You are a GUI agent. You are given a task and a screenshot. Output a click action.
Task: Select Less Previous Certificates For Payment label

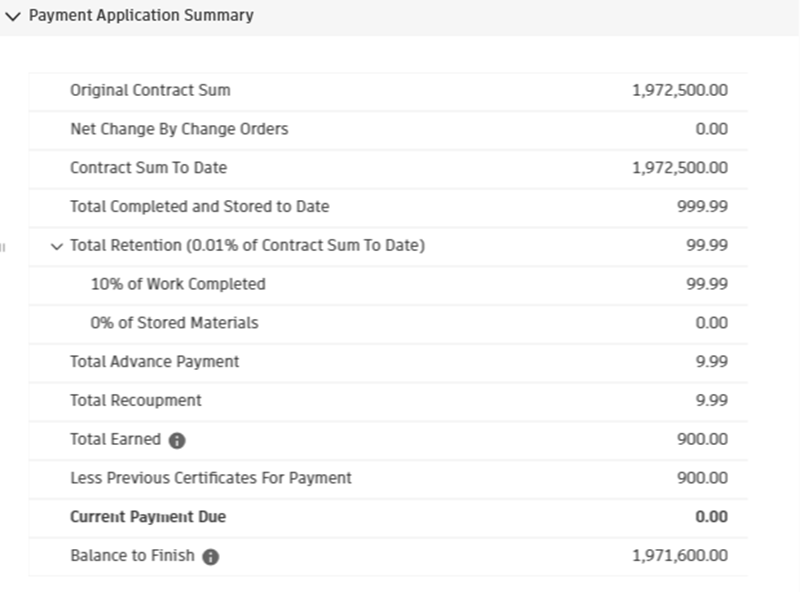click(x=210, y=478)
